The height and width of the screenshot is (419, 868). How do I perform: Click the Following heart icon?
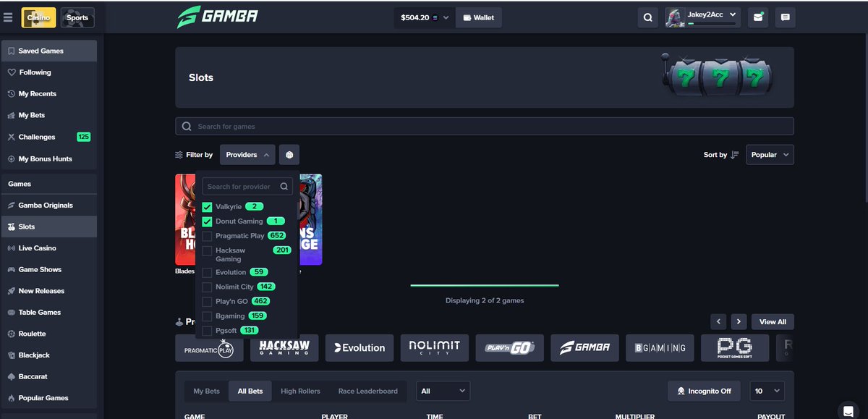(12, 72)
